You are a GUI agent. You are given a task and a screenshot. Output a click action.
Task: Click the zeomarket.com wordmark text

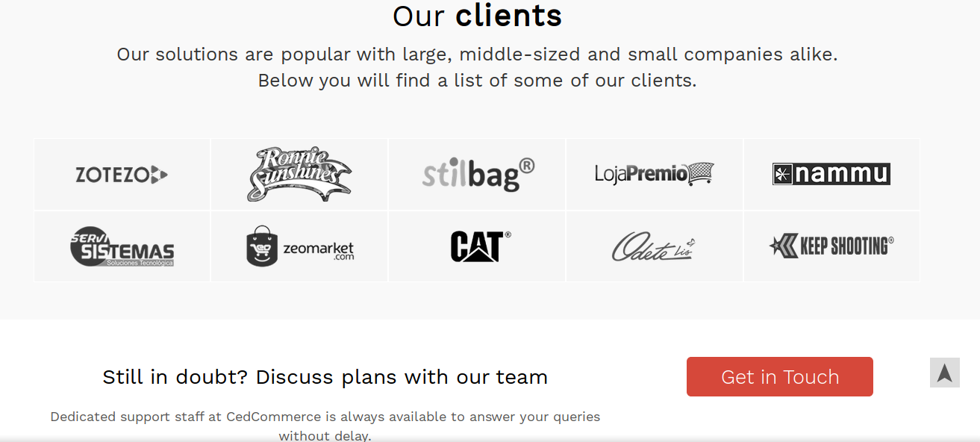(x=319, y=250)
